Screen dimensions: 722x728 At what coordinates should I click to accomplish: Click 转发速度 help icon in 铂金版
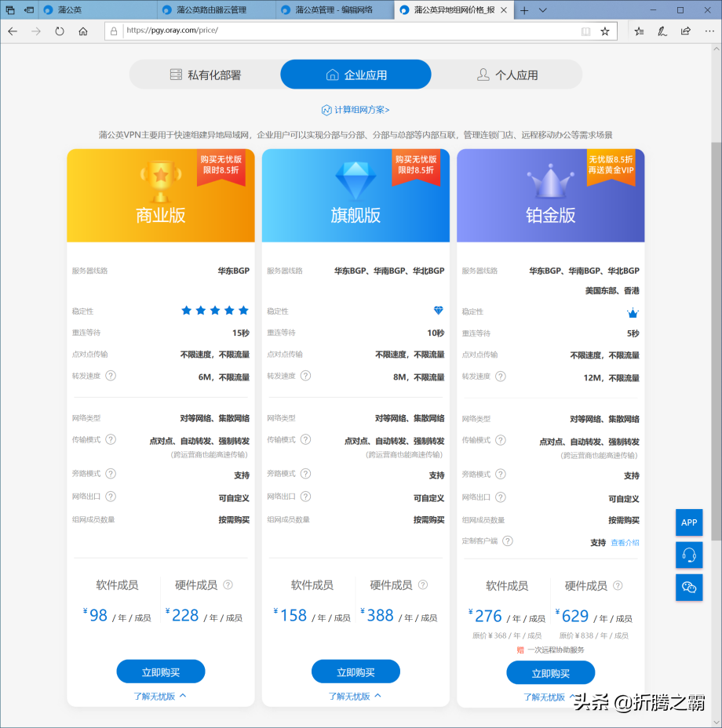(x=501, y=376)
